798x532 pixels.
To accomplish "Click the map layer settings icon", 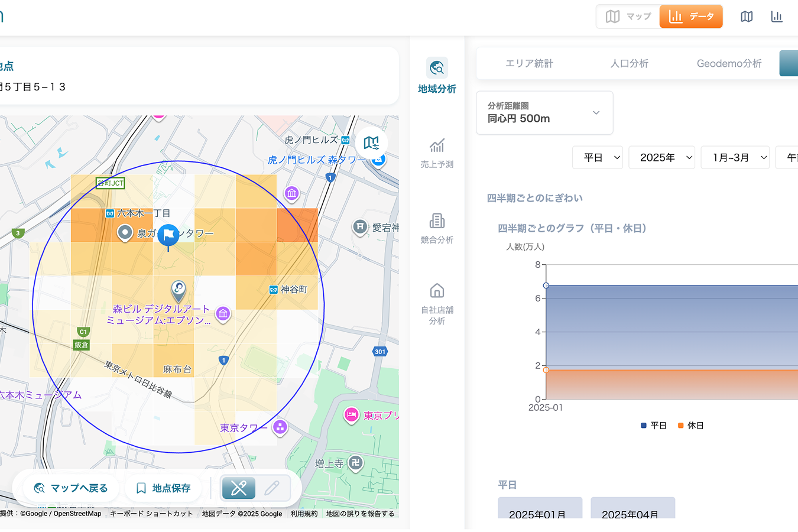I will (371, 142).
